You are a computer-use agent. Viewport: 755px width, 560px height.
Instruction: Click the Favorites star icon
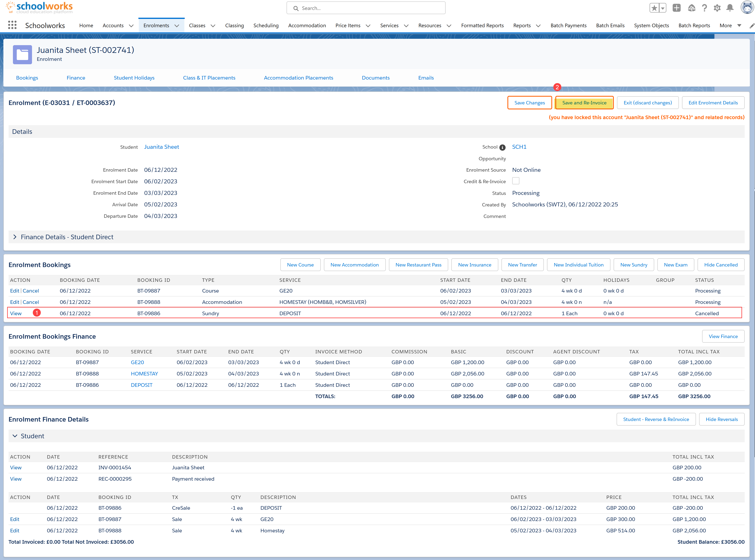[654, 8]
